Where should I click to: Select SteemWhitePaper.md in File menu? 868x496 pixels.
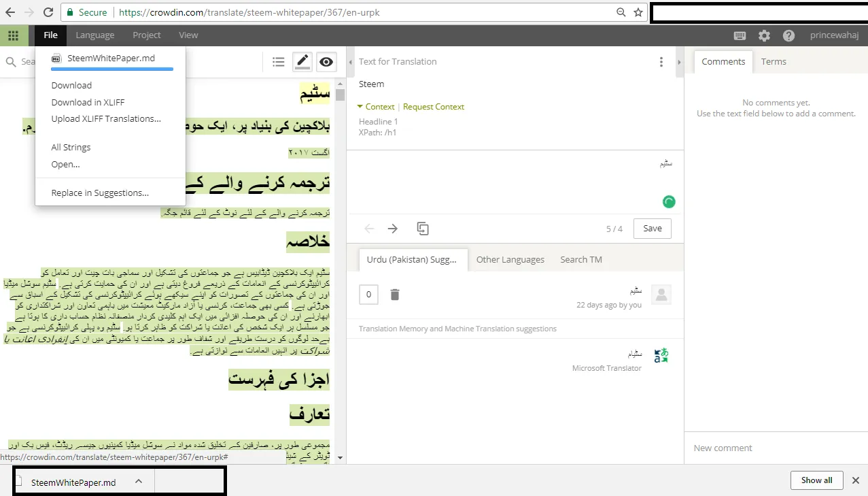click(111, 59)
